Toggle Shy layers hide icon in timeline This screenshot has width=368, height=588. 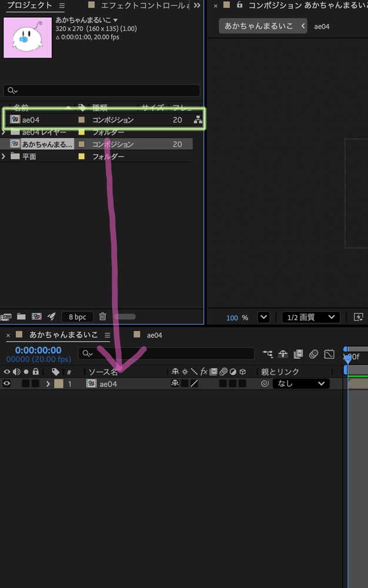(x=283, y=354)
